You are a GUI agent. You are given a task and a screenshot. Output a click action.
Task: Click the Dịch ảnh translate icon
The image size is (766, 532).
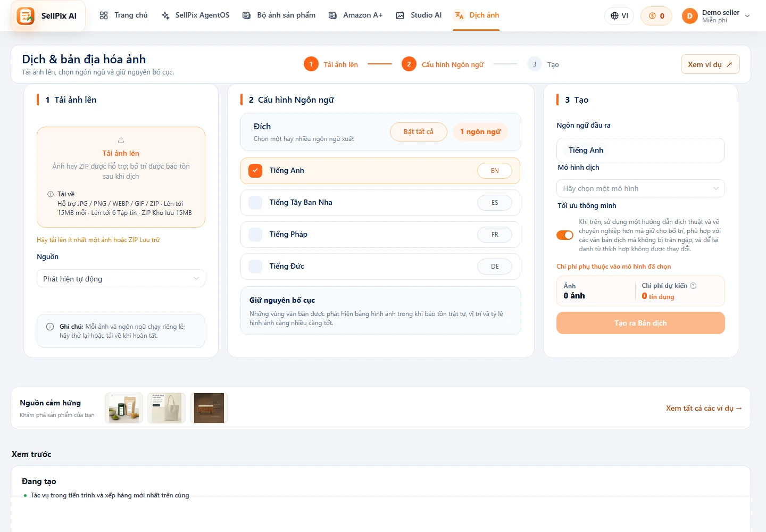[459, 15]
